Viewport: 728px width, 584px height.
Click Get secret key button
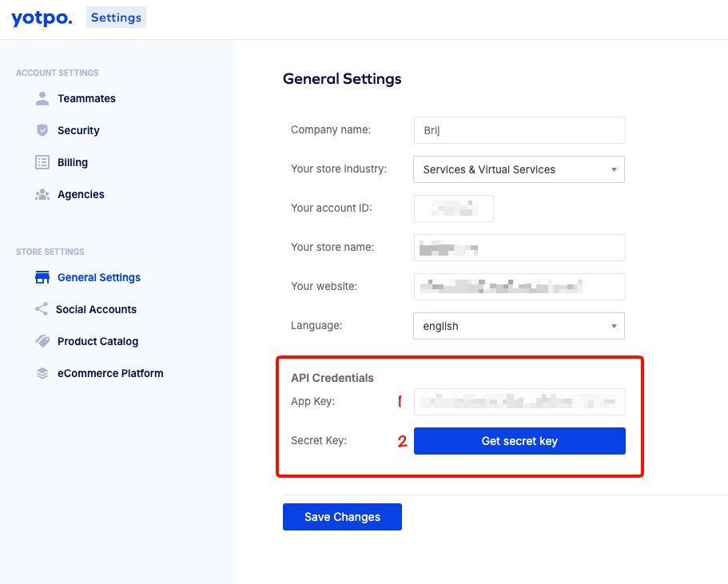point(519,441)
